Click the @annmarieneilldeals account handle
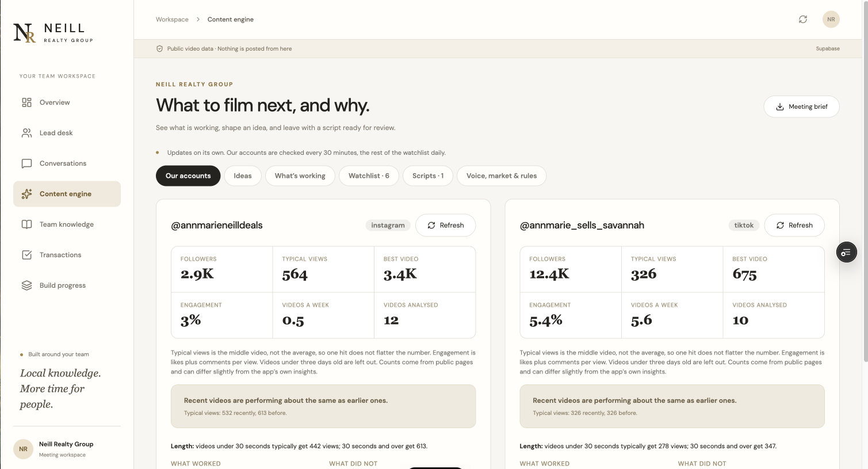The height and width of the screenshot is (469, 868). (217, 226)
